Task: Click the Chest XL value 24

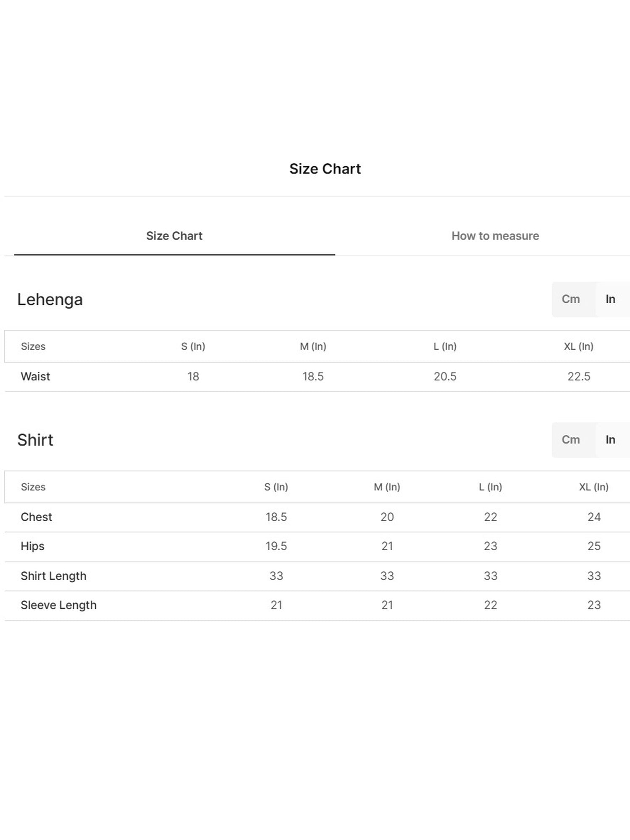Action: [x=594, y=517]
